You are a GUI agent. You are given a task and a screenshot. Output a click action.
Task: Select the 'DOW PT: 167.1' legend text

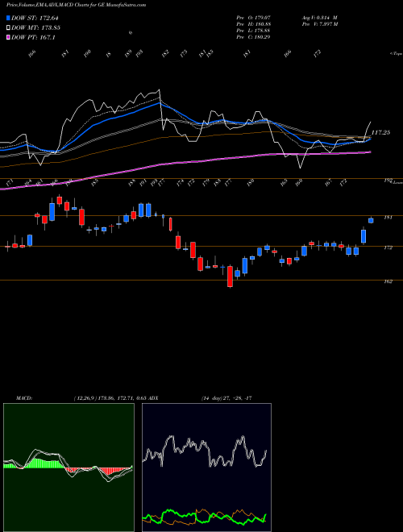pyautogui.click(x=33, y=38)
